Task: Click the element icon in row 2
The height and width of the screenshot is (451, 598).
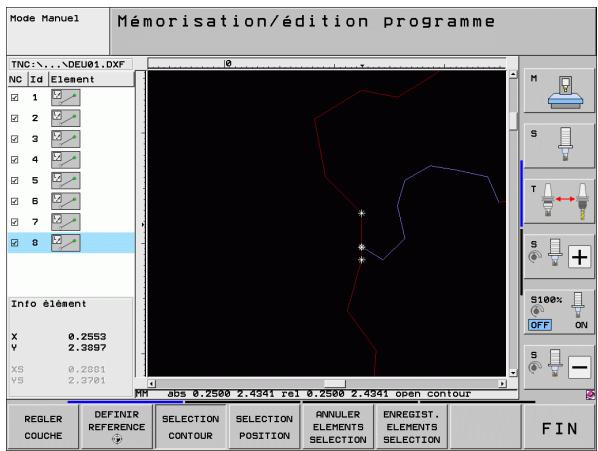Action: [66, 118]
